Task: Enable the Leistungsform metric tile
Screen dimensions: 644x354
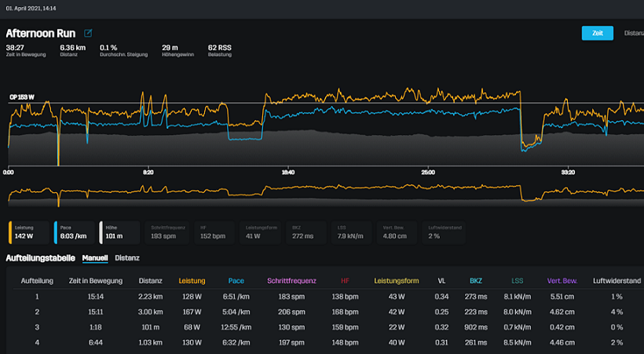Action: [x=263, y=232]
